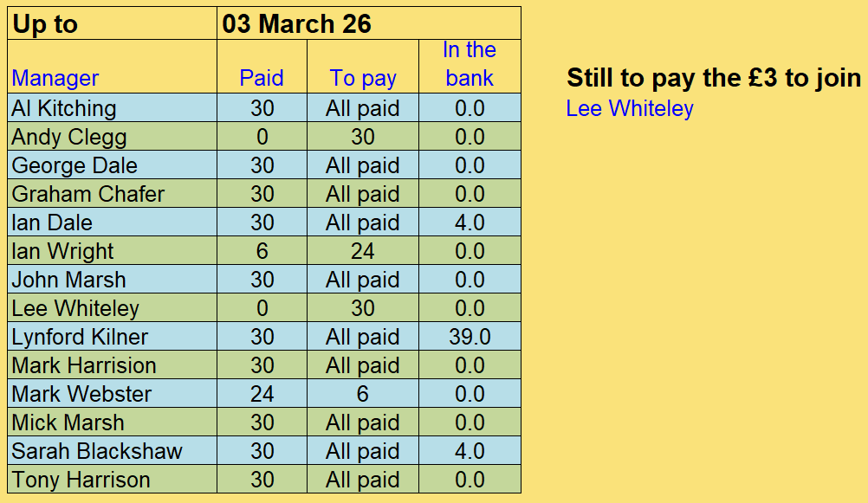
Task: Select Ian Dale's bank balance 4.0
Action: (x=470, y=222)
